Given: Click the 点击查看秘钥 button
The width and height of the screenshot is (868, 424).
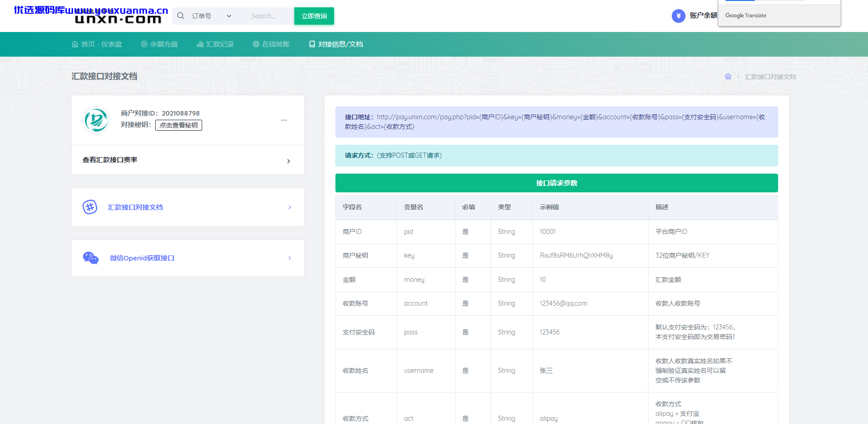Looking at the screenshot, I should coord(178,125).
